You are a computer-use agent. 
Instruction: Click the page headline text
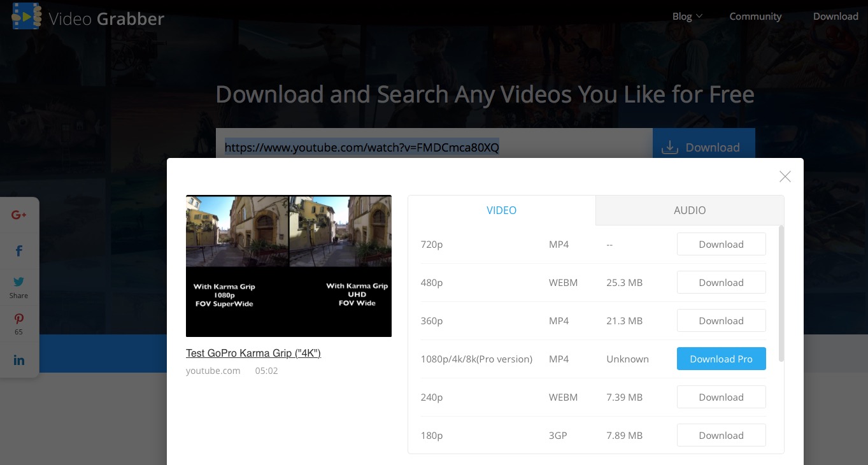(x=485, y=94)
